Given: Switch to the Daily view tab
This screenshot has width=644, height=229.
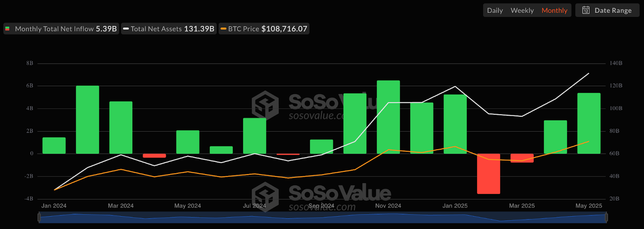Looking at the screenshot, I should 495,10.
